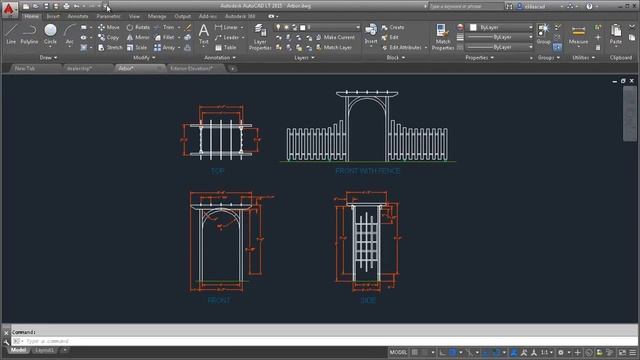
Task: Activate the Scale command
Action: point(137,48)
